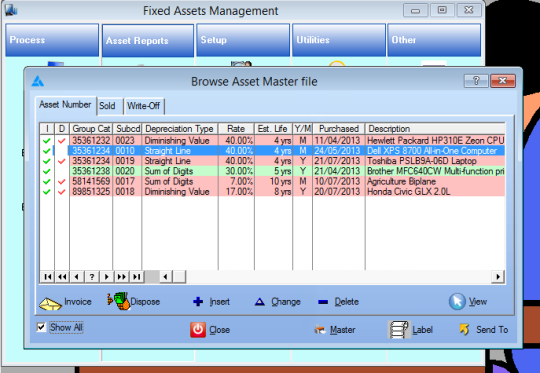Select the Brother MFC640CW Multi-function row
This screenshot has height=373, width=540.
pyautogui.click(x=272, y=171)
